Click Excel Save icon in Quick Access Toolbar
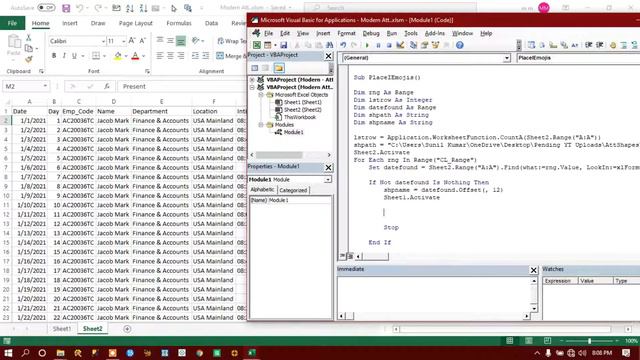The height and width of the screenshot is (360, 640). point(66,8)
